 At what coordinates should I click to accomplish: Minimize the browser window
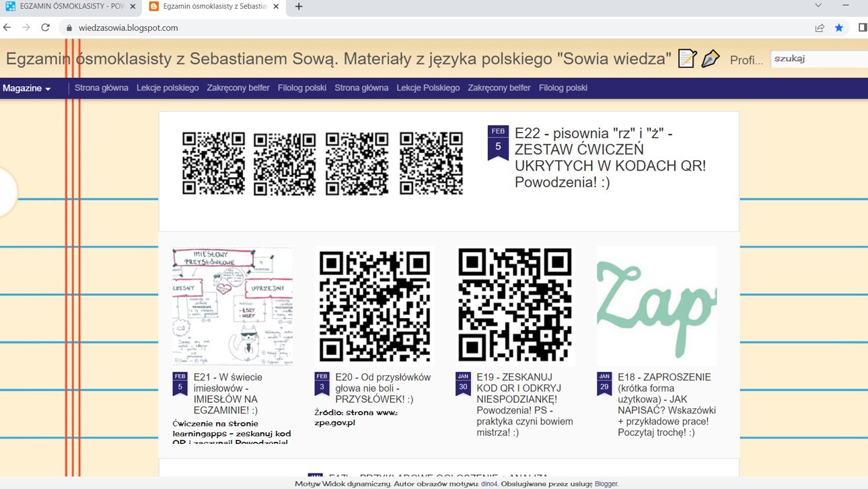tap(846, 5)
